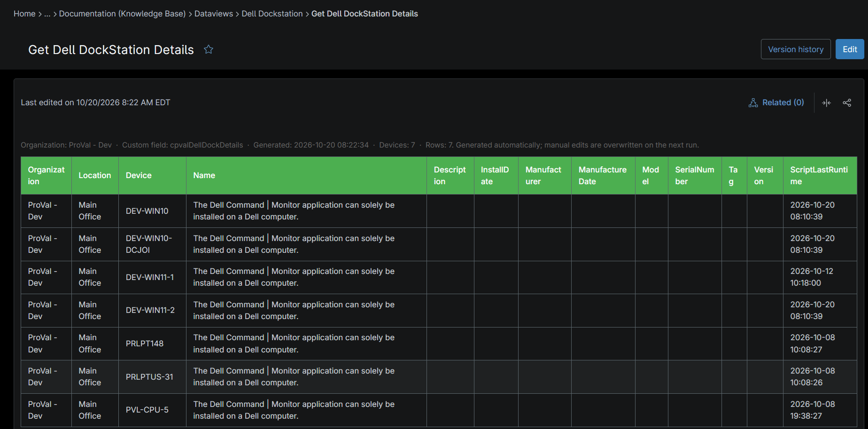Select the 2026-10-08 10:08:27 runtime cell
Screen dimensions: 868x429
click(820, 343)
